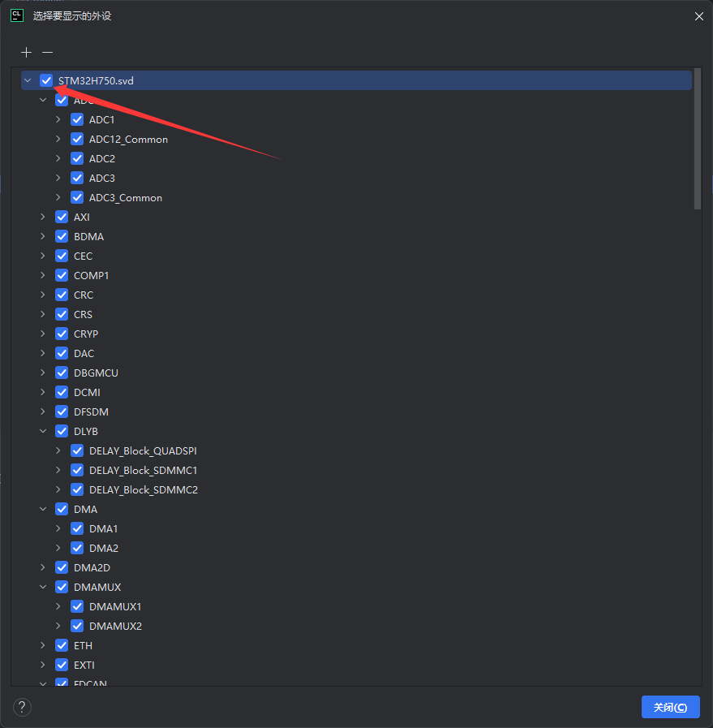
Task: Click the vertical scrollbar thumb
Action: (x=698, y=139)
